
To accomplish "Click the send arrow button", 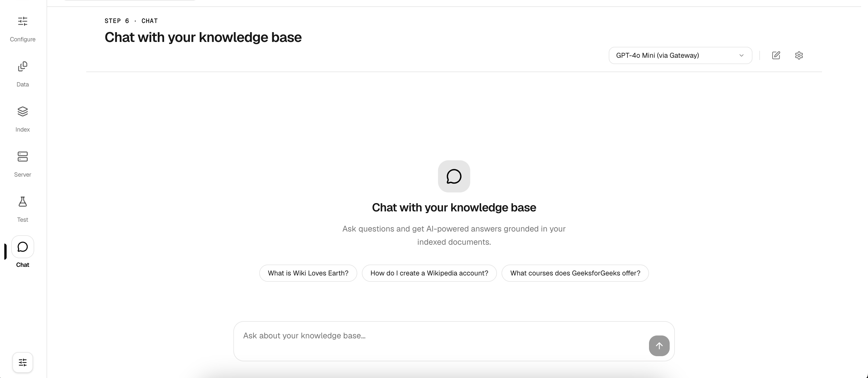I will point(659,346).
